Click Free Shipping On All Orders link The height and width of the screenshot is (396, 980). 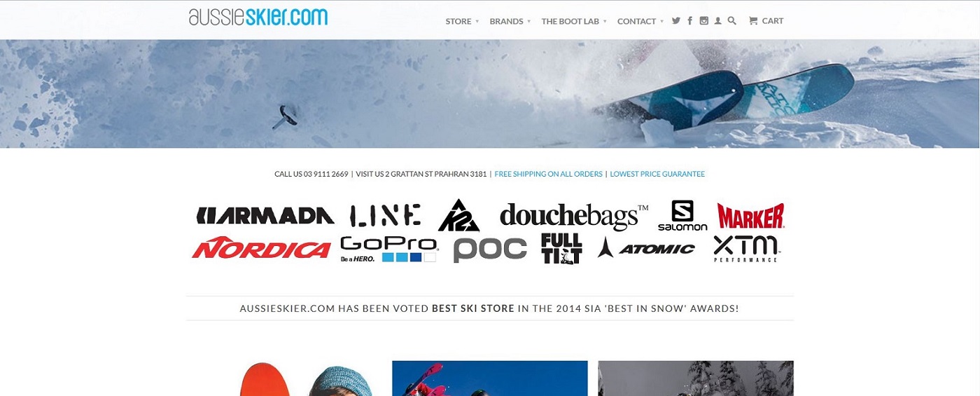pos(548,174)
